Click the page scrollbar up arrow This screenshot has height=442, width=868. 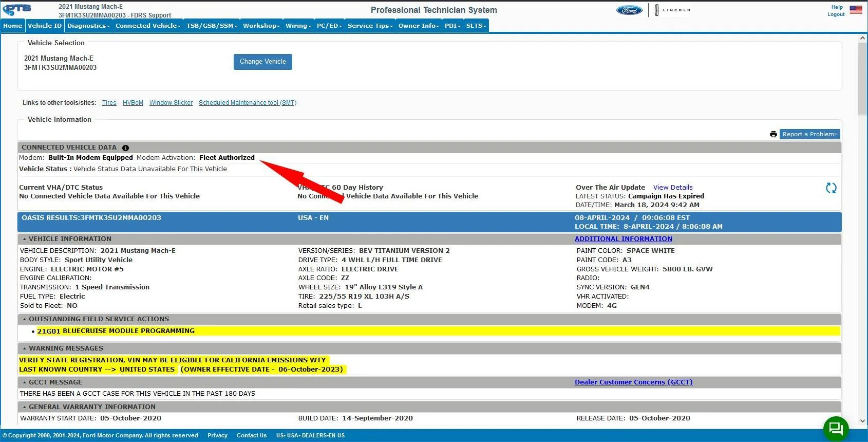click(x=862, y=39)
